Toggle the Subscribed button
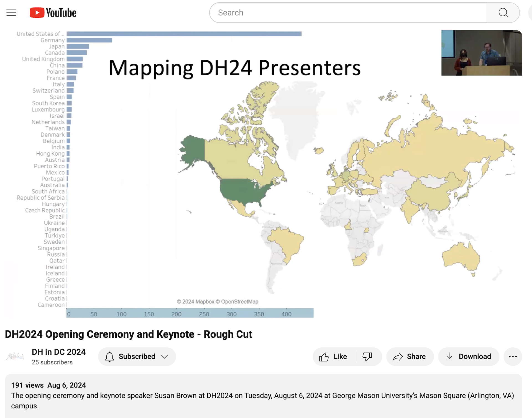Viewport: 532px width, 418px height. tap(137, 357)
